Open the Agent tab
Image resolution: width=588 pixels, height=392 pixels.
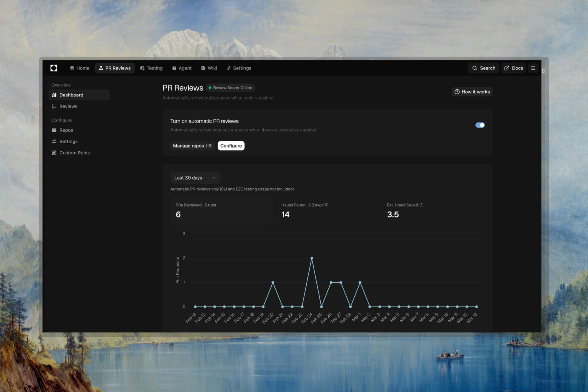tap(182, 68)
